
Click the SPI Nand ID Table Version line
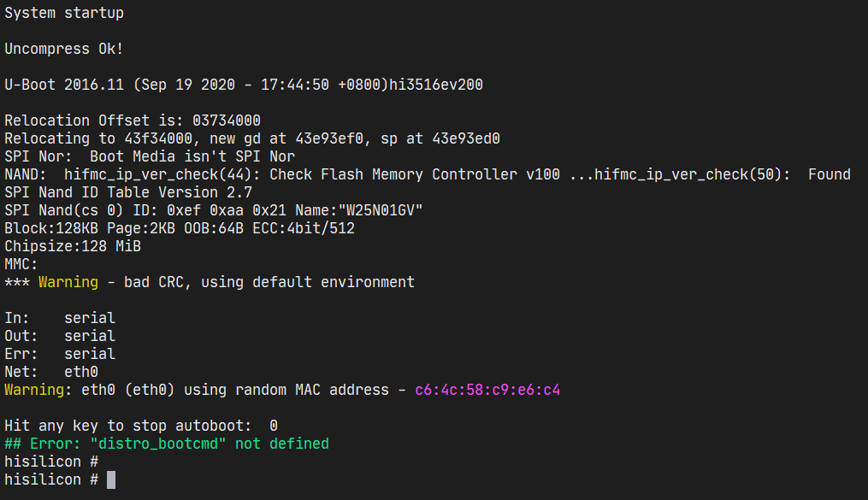[x=128, y=192]
